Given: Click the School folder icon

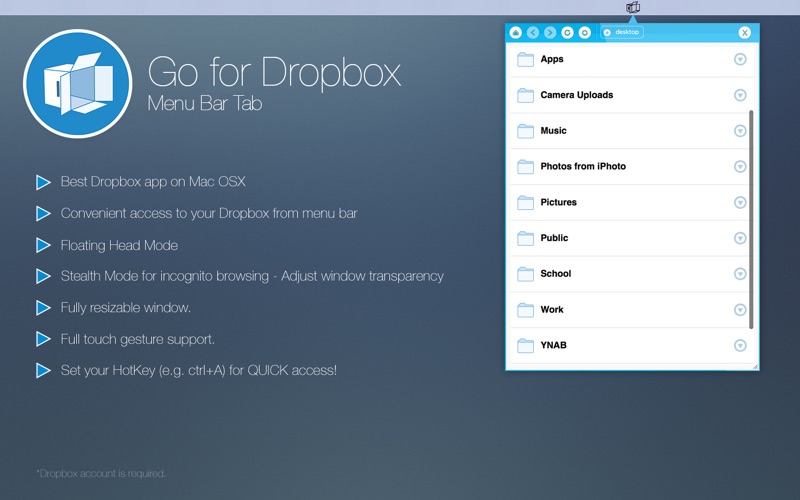Looking at the screenshot, I should pos(526,274).
